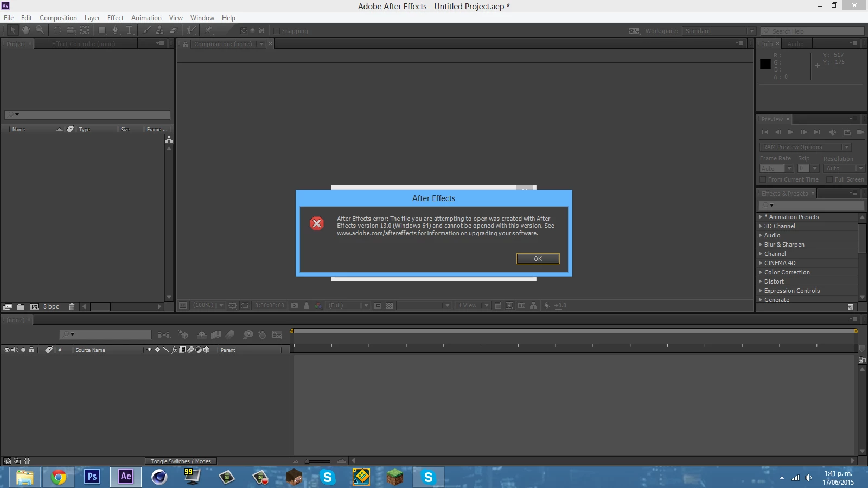This screenshot has height=488, width=868.
Task: Click the timeline zoom slider
Action: 318,461
